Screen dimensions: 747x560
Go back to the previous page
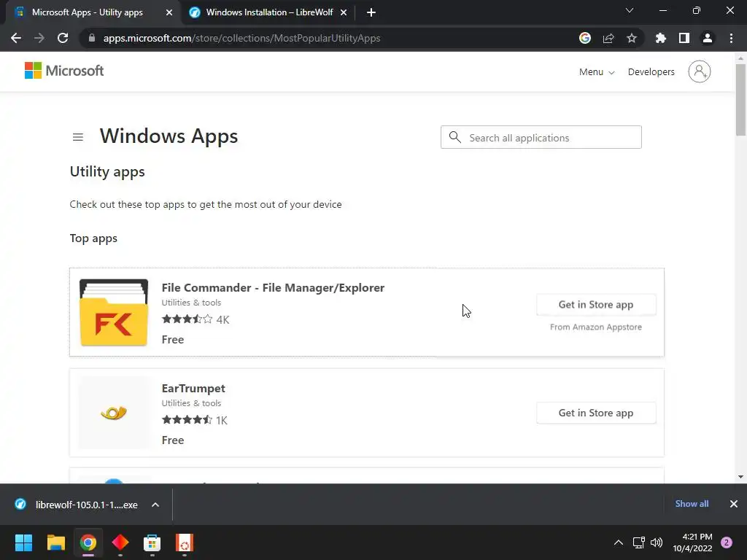16,38
